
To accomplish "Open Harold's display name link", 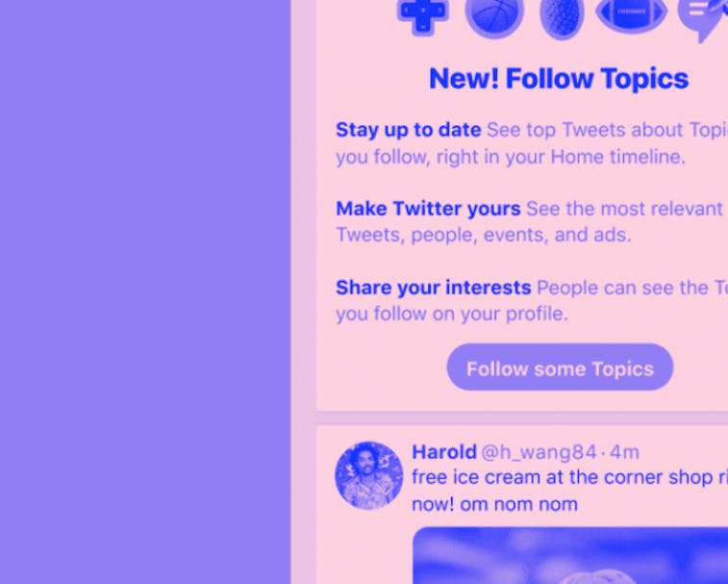I will (x=444, y=452).
